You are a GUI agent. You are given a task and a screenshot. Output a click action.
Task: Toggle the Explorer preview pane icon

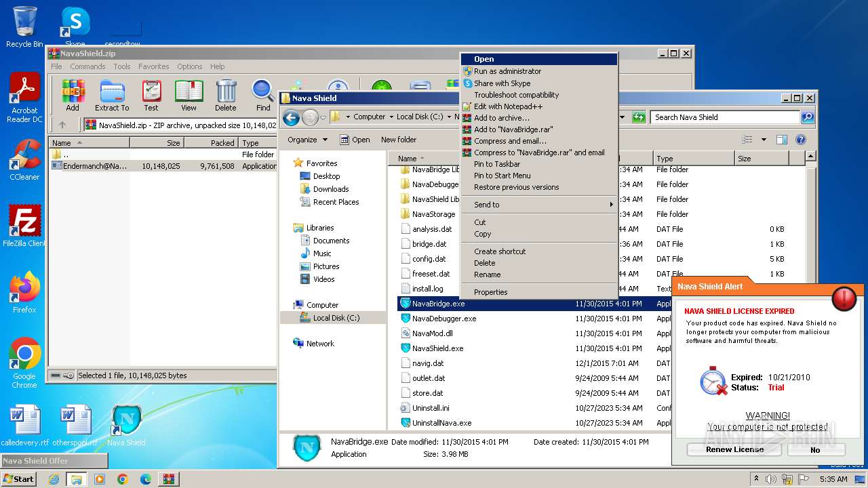coord(781,140)
